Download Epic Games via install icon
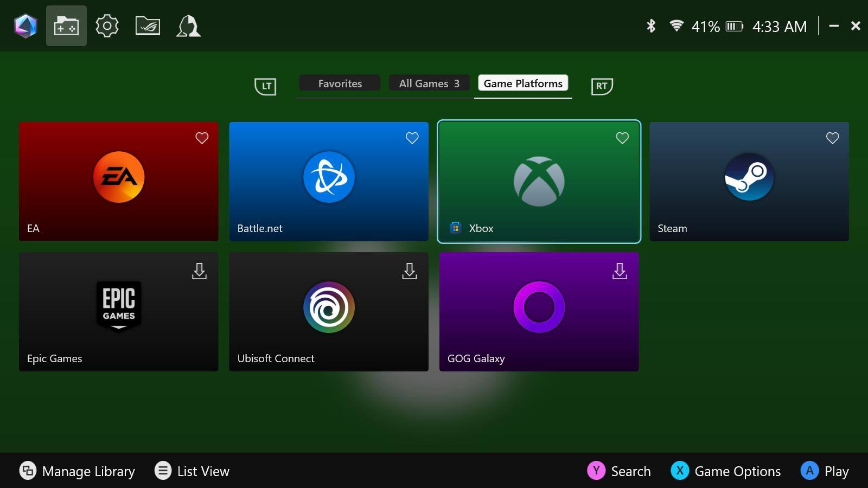This screenshot has width=868, height=488. [x=199, y=271]
